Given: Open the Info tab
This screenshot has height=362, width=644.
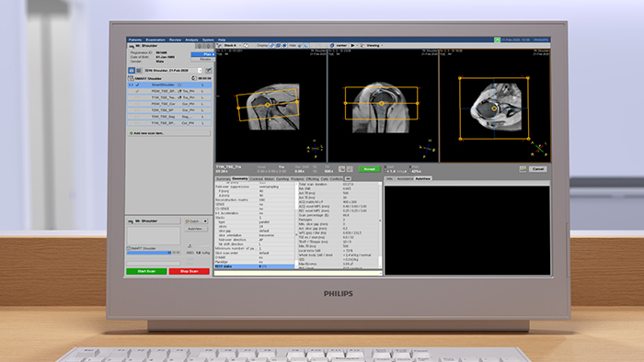Looking at the screenshot, I should (389, 179).
